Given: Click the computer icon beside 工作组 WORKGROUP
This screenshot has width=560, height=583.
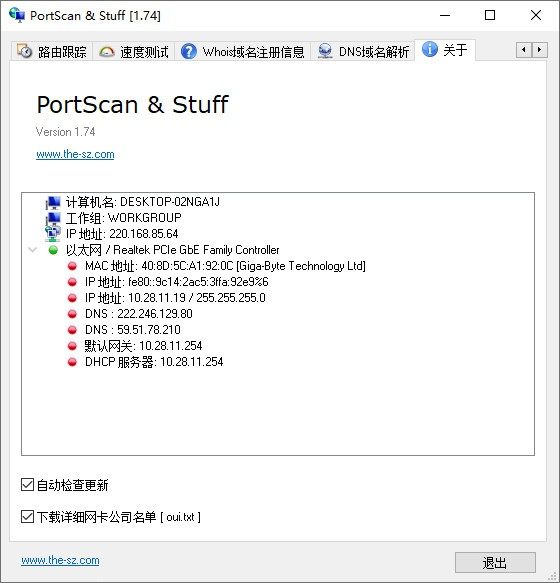Looking at the screenshot, I should tap(53, 218).
